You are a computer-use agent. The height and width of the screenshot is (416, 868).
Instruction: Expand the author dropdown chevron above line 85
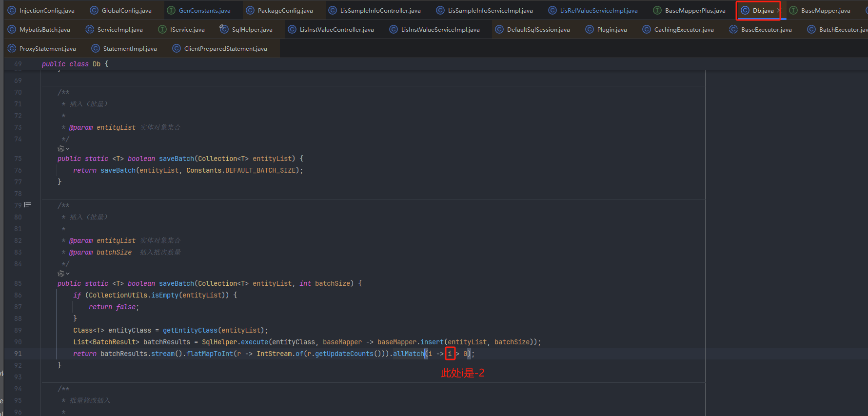pyautogui.click(x=68, y=274)
